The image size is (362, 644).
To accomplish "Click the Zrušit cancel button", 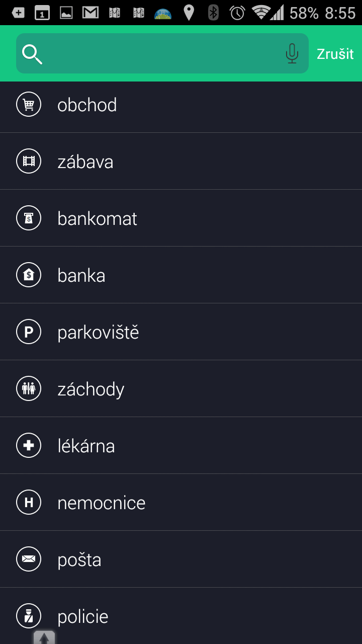I will click(x=335, y=54).
